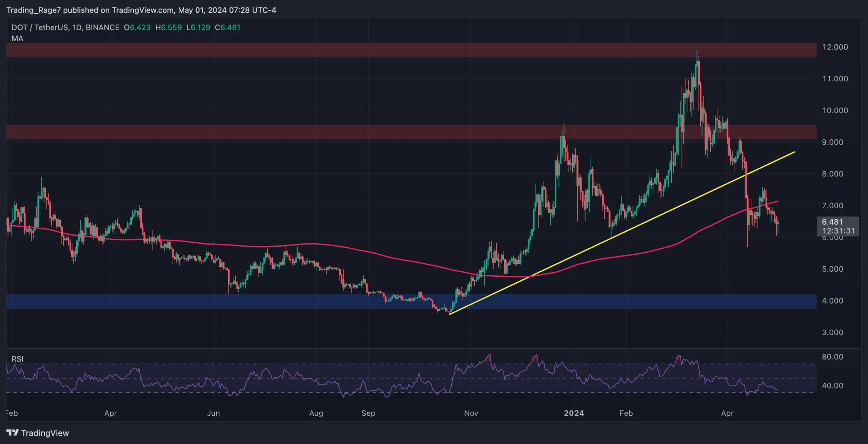Click the closing price value C6.481

tap(228, 27)
